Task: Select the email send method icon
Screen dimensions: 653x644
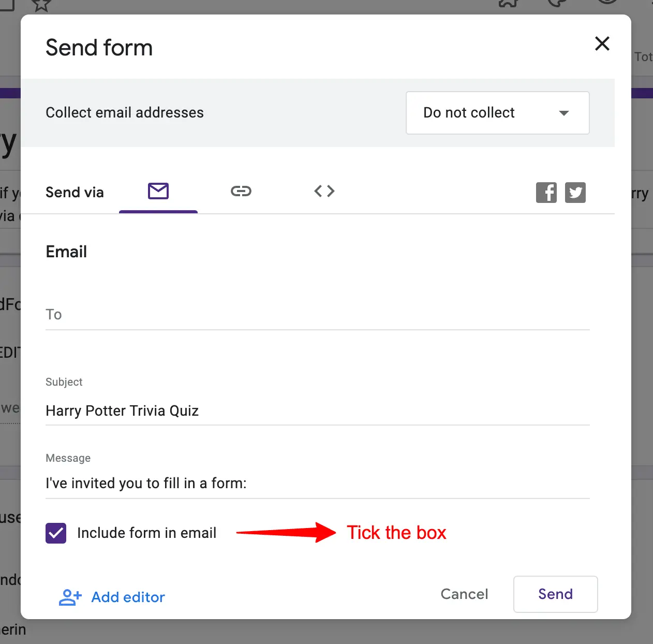Action: coord(158,191)
